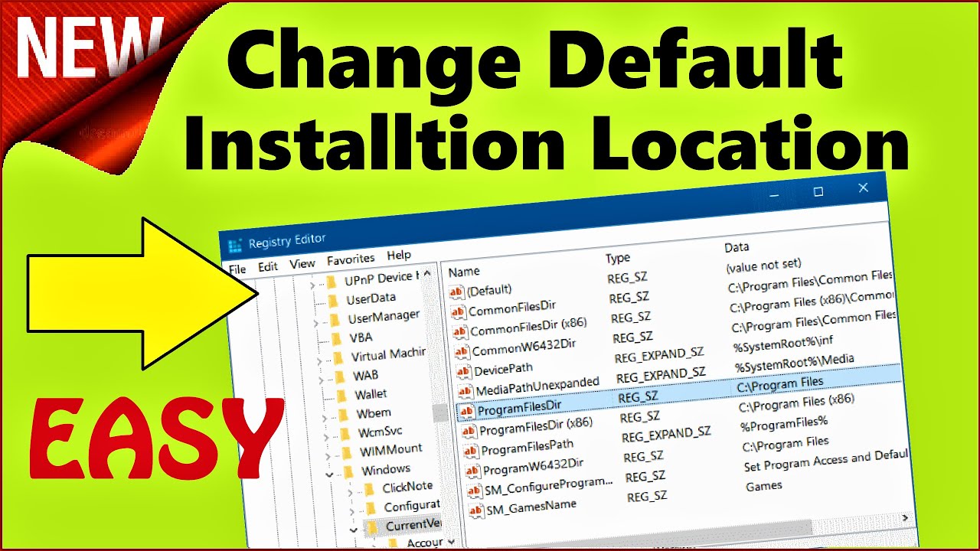Select the WAB folder icon
The height and width of the screenshot is (551, 980).
pos(339,377)
